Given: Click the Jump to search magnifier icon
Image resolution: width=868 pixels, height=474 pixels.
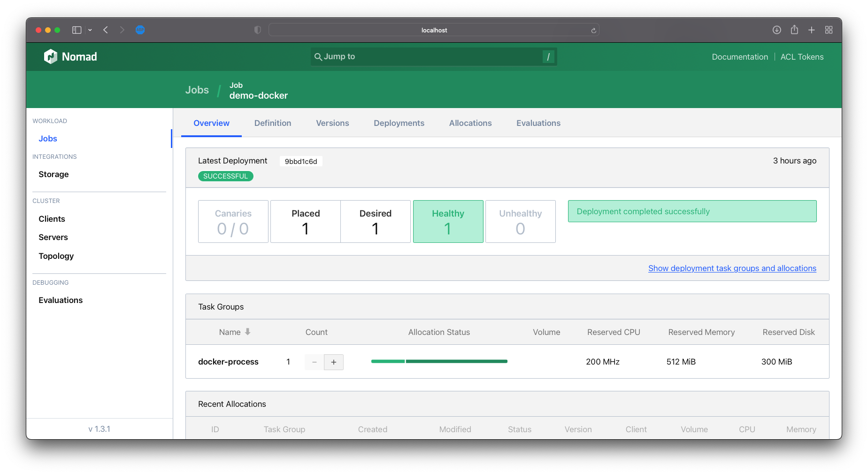Looking at the screenshot, I should click(318, 57).
